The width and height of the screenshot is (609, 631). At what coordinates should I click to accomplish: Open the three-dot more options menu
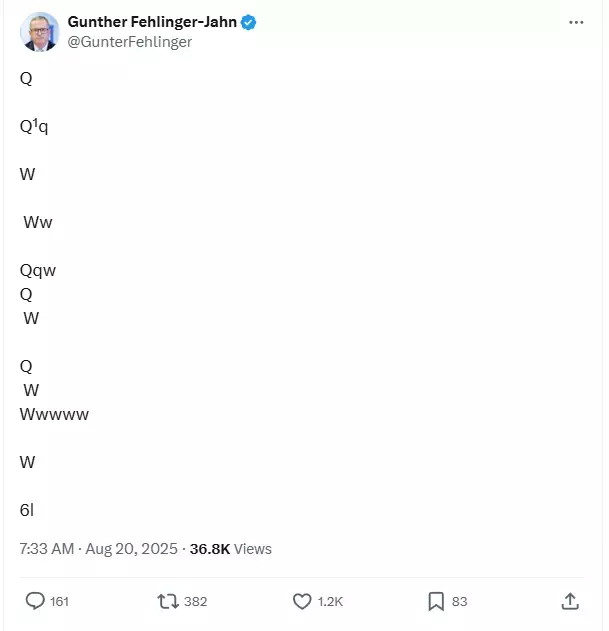click(576, 23)
